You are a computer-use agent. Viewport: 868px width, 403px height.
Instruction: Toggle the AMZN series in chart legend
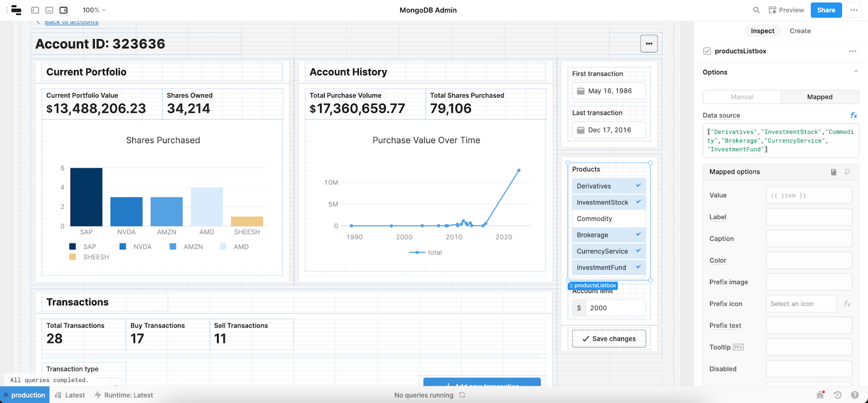point(186,247)
